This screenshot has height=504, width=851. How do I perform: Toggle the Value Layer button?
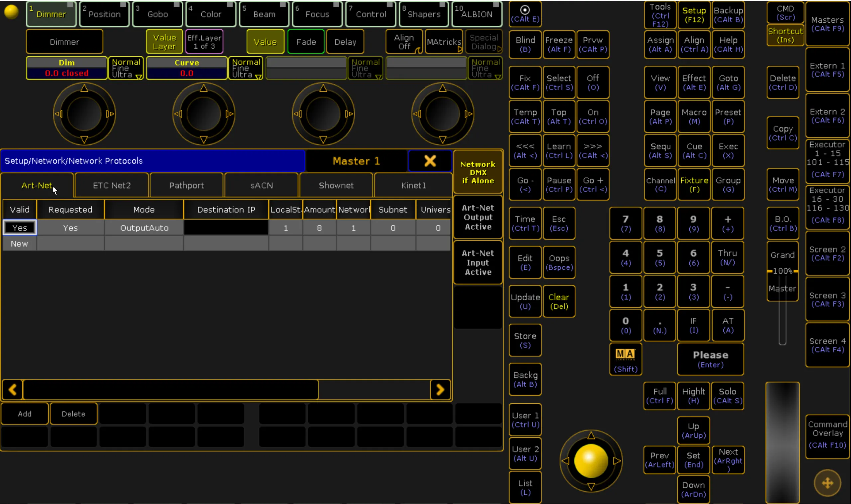point(164,42)
